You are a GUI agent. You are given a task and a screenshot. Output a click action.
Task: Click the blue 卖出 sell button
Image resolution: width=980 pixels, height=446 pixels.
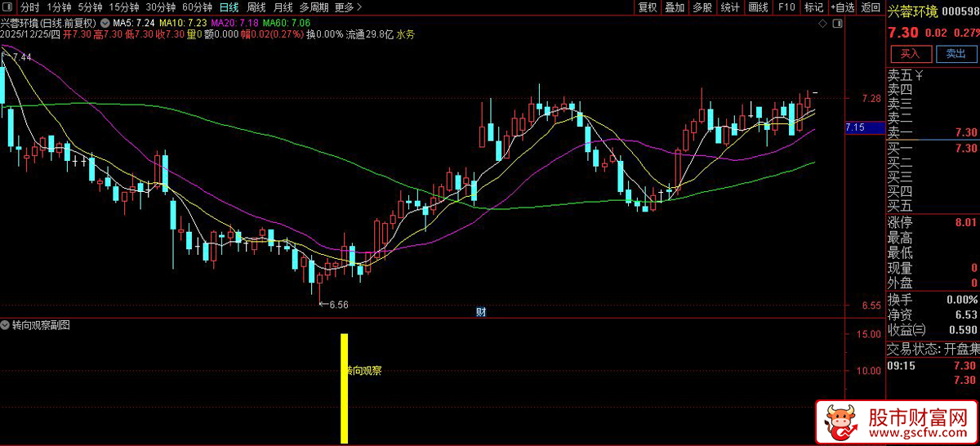pyautogui.click(x=955, y=54)
